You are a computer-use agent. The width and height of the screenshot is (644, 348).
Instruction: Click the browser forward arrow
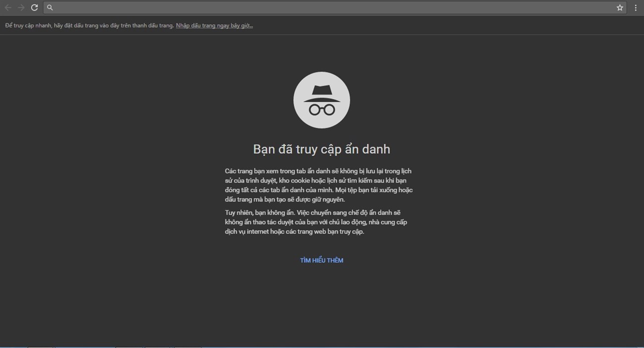[21, 7]
